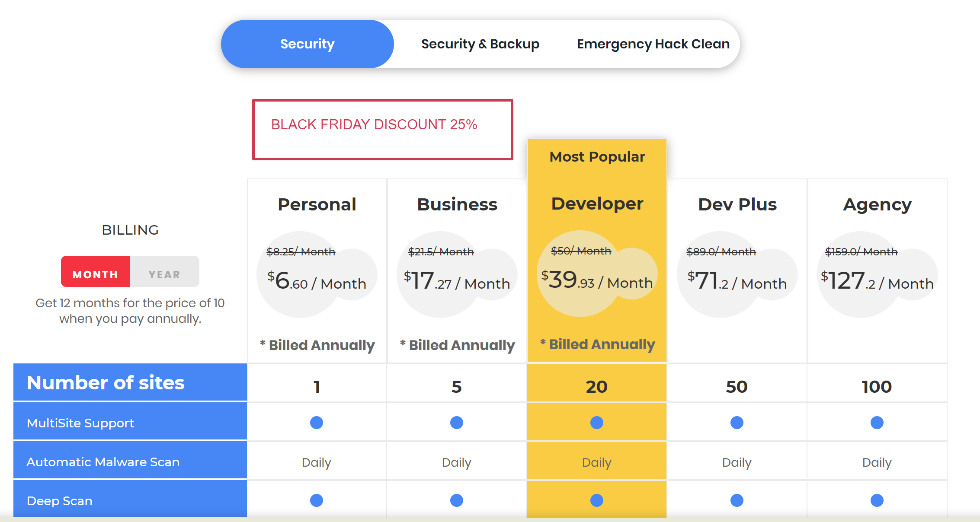
Task: Open the Emergency Hack Clean tab
Action: point(652,44)
